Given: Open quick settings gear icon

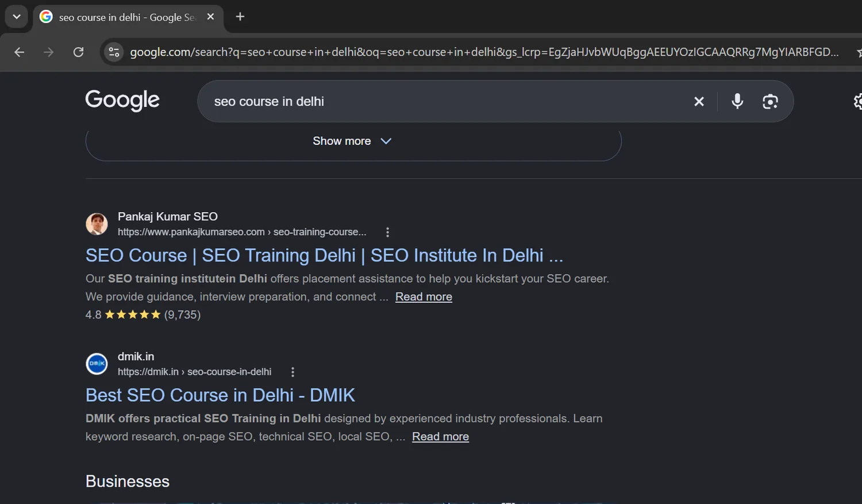Looking at the screenshot, I should 857,102.
